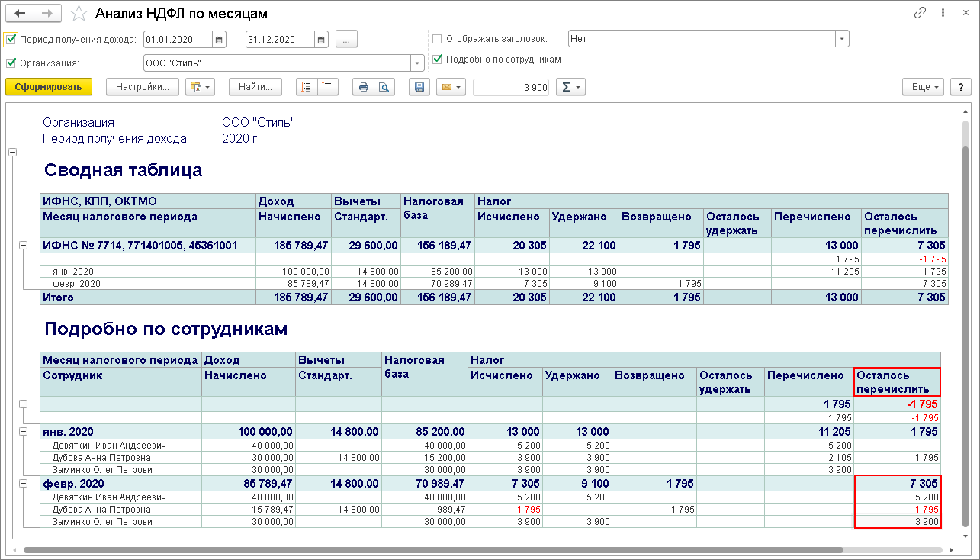This screenshot has width=980, height=560.
Task: Uncheck 'Подробно по сотрудникам' checkbox
Action: click(x=437, y=59)
